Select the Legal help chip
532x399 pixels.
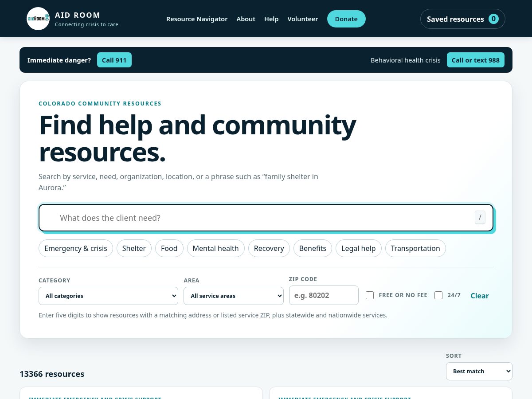coord(358,248)
